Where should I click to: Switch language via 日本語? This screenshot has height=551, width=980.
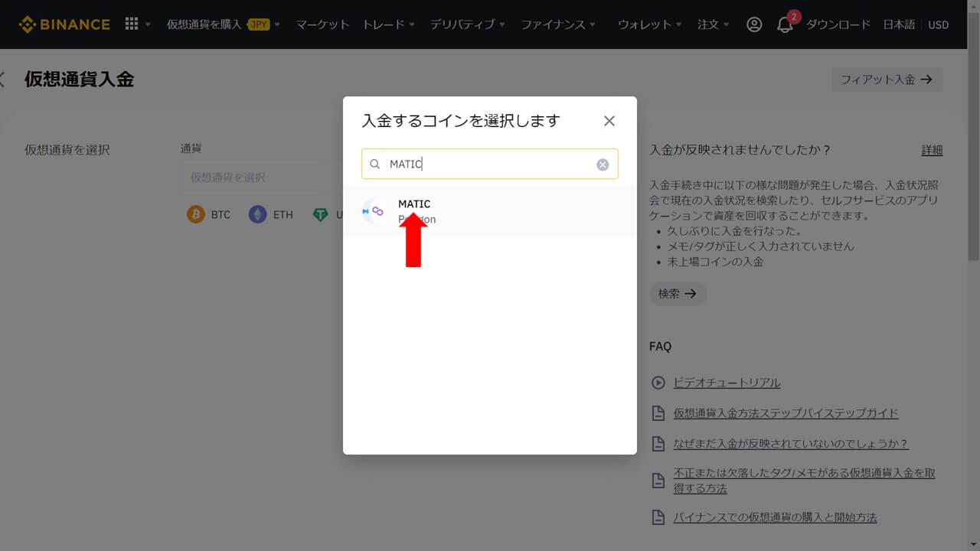point(899,24)
